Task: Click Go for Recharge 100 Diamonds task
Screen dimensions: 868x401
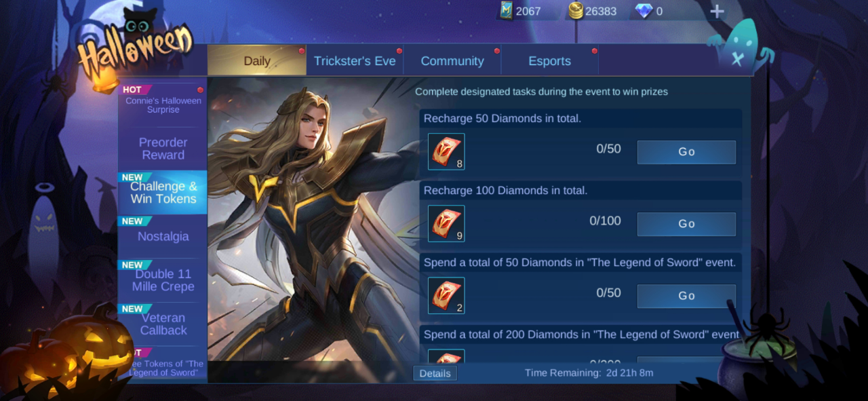Action: [686, 224]
